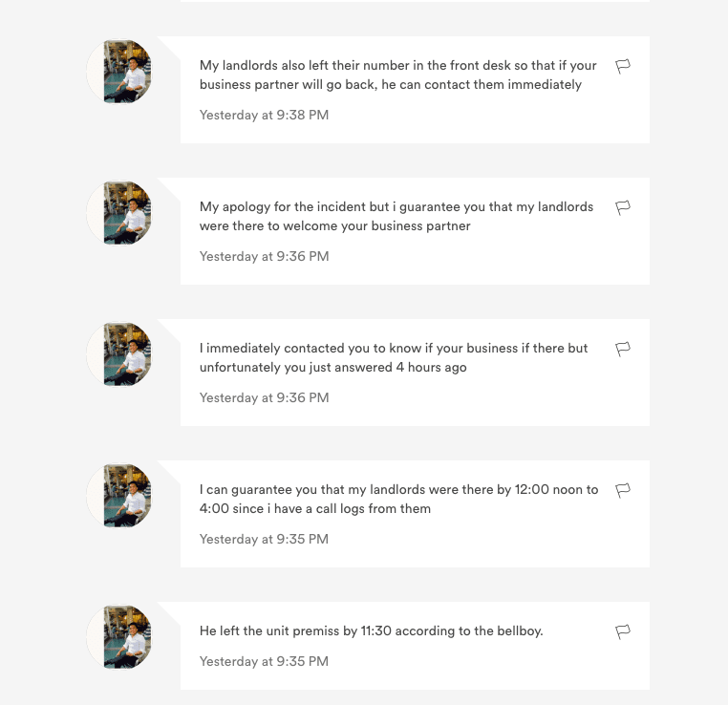Click the timestamp under the '4 hours ago' message
Screen dimensions: 728x705
pos(265,397)
